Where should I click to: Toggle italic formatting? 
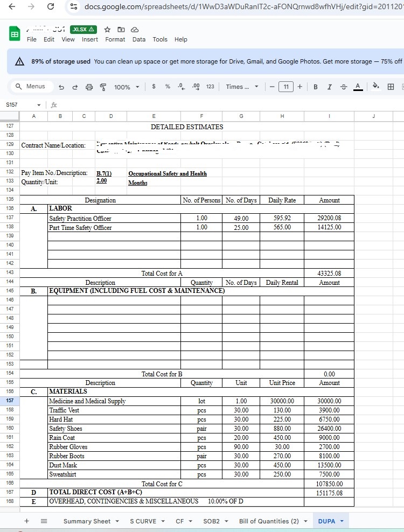[x=329, y=87]
